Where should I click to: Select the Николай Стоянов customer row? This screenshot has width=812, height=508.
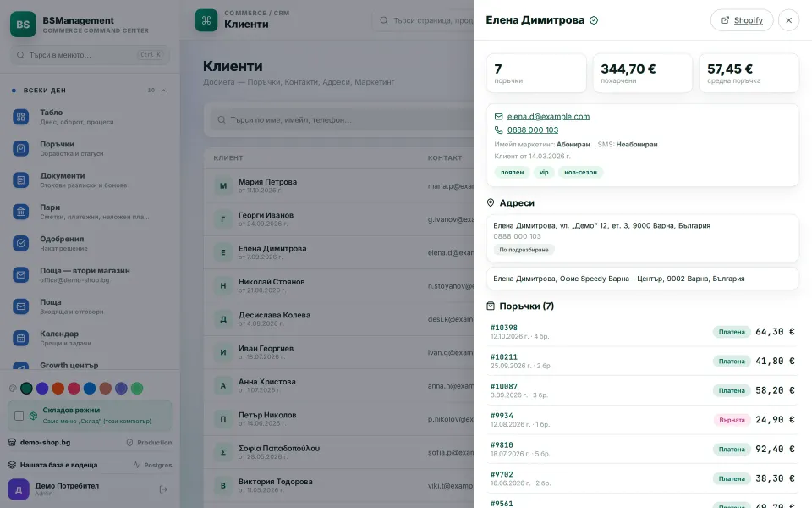point(338,285)
